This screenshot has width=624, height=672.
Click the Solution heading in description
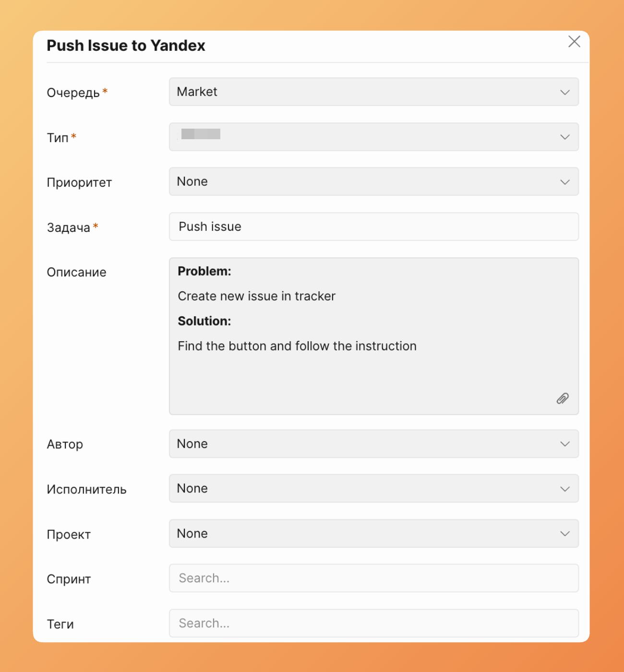[204, 321]
